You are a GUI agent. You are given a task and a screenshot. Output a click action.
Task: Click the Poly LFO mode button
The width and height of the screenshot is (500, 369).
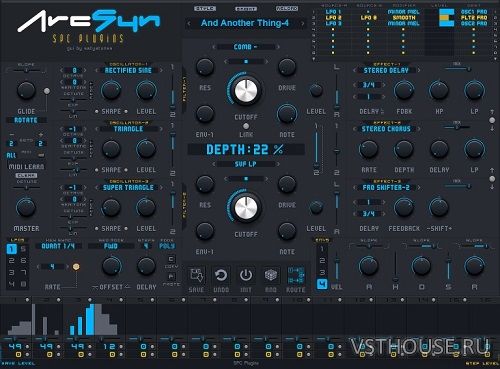pyautogui.click(x=167, y=246)
